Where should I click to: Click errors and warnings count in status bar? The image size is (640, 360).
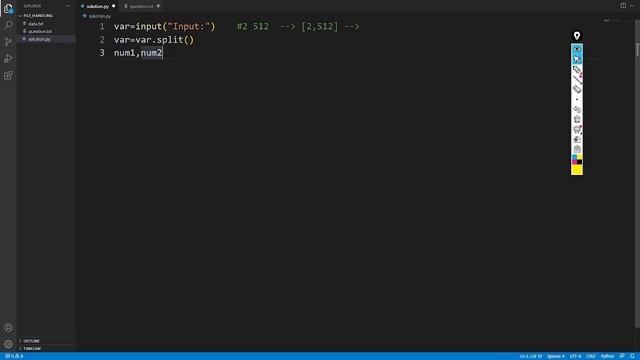[x=14, y=356]
